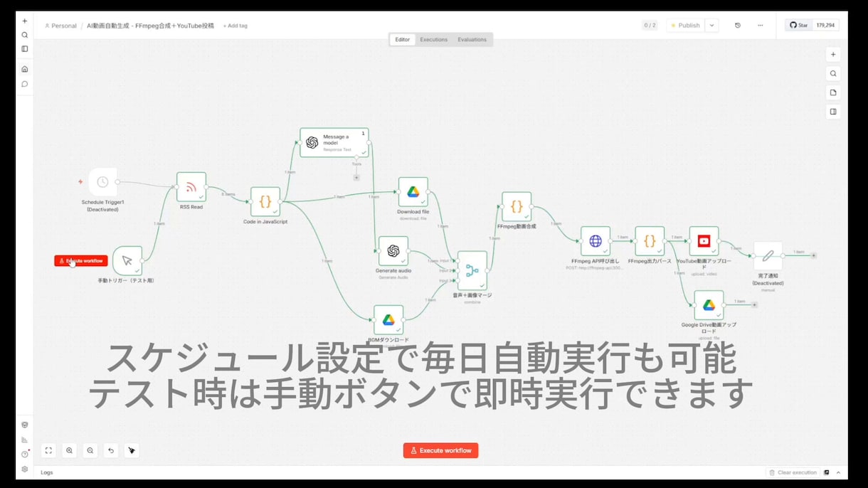Open the chat bubble icon in sidebar

tap(24, 84)
